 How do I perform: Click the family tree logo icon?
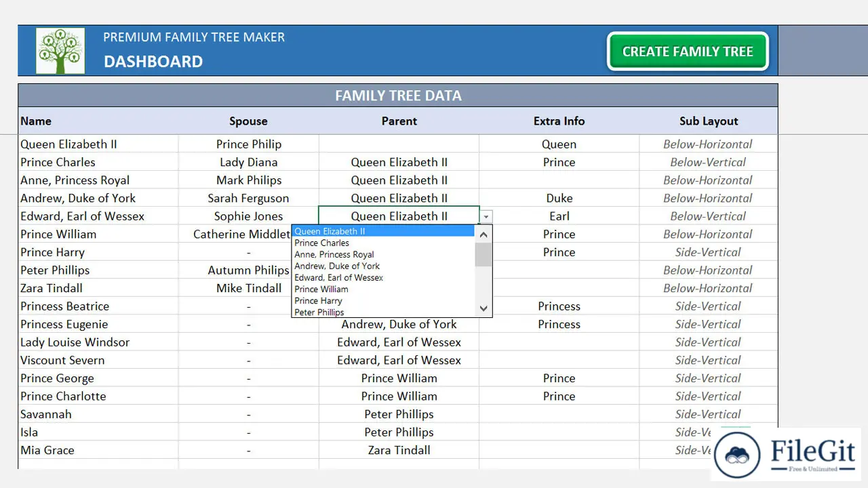coord(60,51)
